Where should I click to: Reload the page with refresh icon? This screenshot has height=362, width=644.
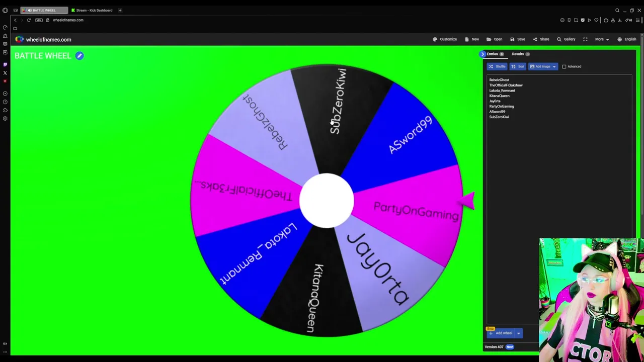[x=29, y=20]
